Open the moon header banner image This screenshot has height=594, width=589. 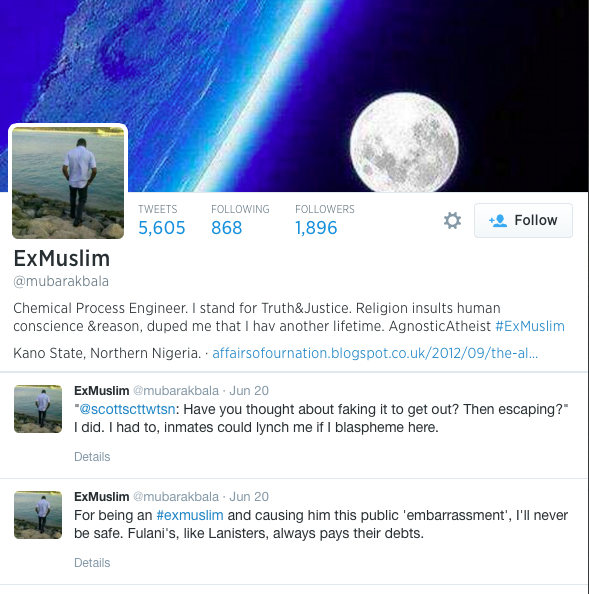294,95
